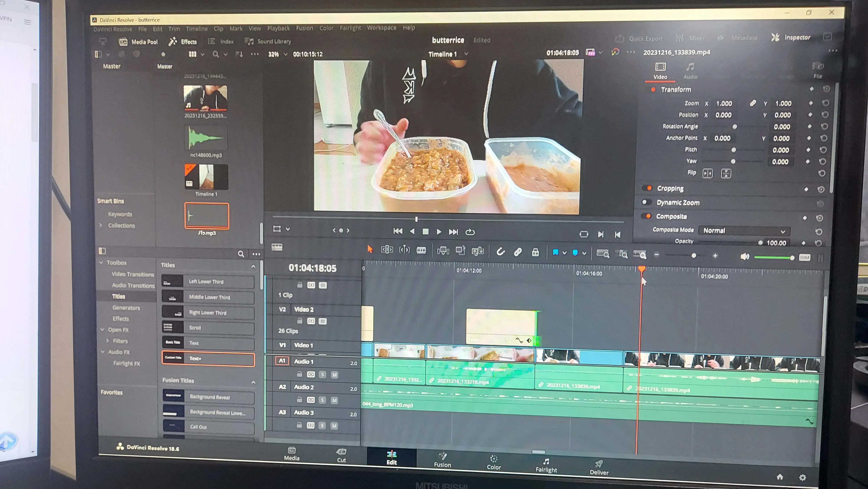This screenshot has width=868, height=489.
Task: Click the Flip Horizontal icon in Inspector
Action: tap(707, 173)
